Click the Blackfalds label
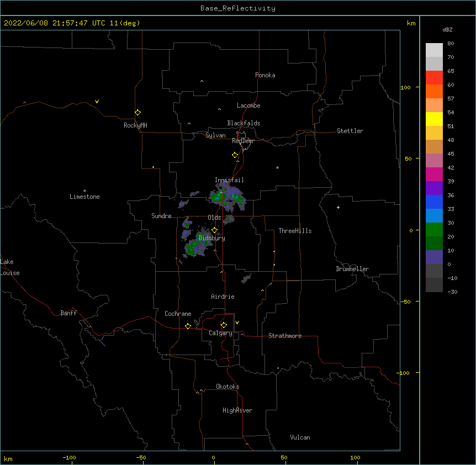Screen dimensions: 476x465 244,123
